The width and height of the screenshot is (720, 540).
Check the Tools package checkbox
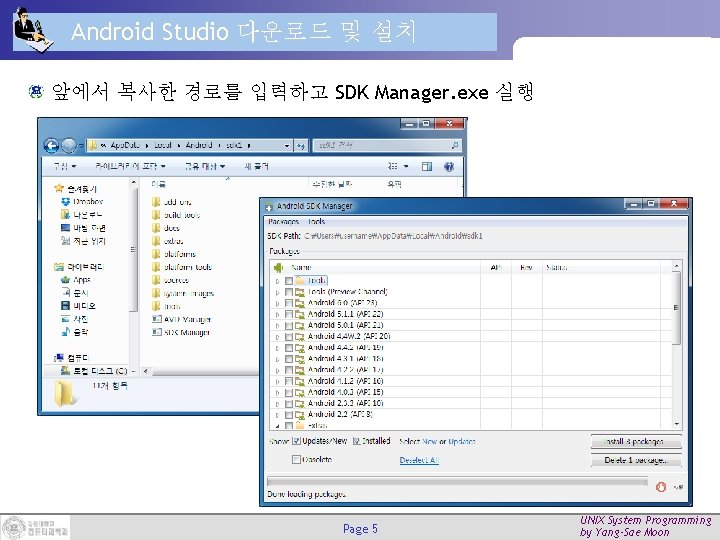(x=289, y=281)
